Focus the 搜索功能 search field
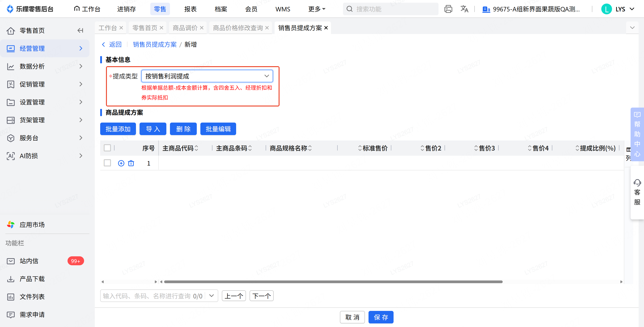Screen dimensions: 644x327 (x=390, y=9)
